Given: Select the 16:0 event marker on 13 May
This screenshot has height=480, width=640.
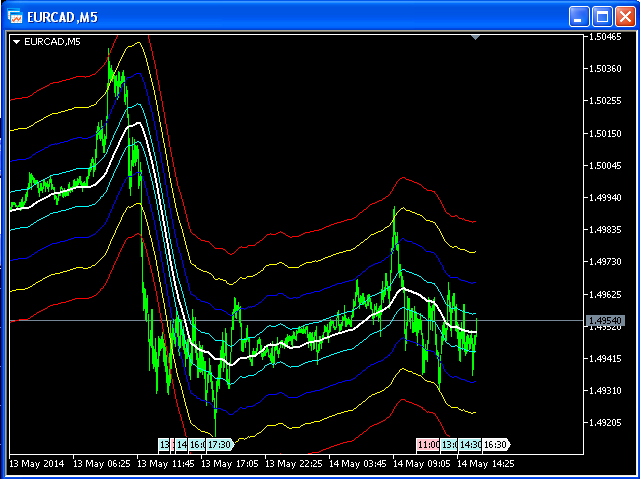Looking at the screenshot, I should (197, 444).
